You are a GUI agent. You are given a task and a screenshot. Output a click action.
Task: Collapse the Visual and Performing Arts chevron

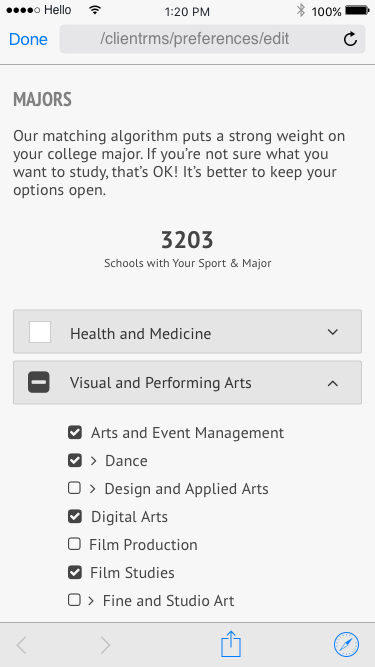click(333, 383)
